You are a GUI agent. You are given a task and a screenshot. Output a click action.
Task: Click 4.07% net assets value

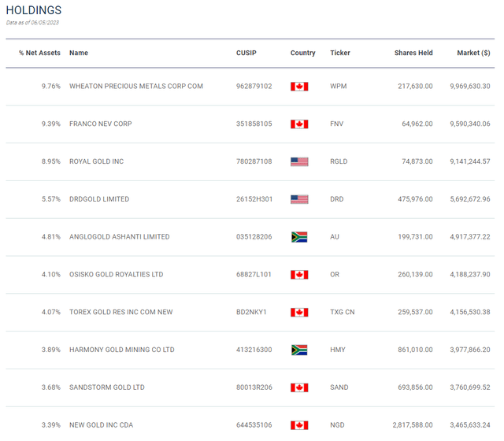pos(50,312)
